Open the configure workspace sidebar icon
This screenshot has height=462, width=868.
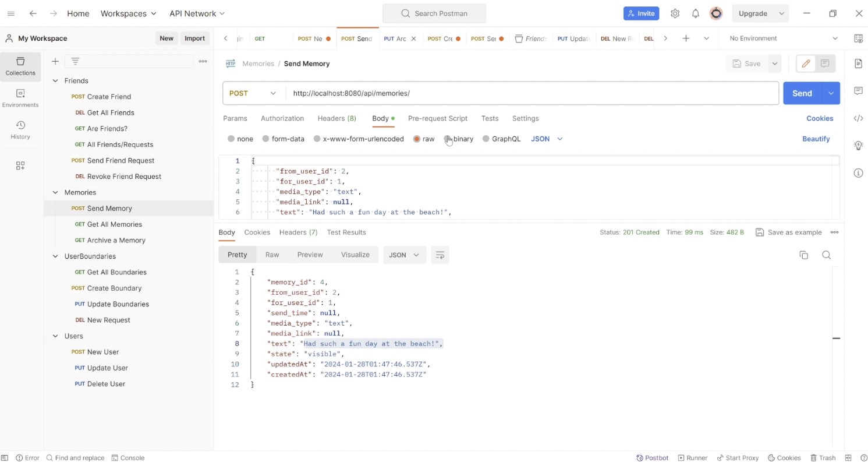[x=20, y=166]
